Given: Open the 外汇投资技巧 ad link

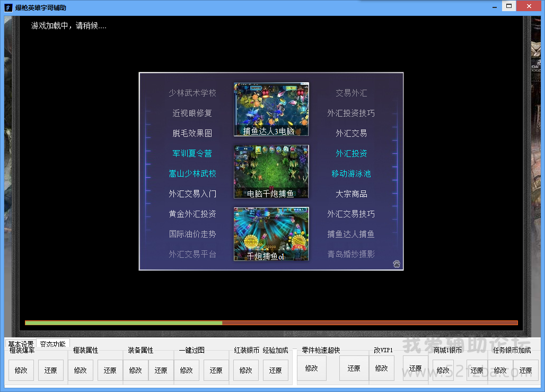Looking at the screenshot, I should (351, 113).
